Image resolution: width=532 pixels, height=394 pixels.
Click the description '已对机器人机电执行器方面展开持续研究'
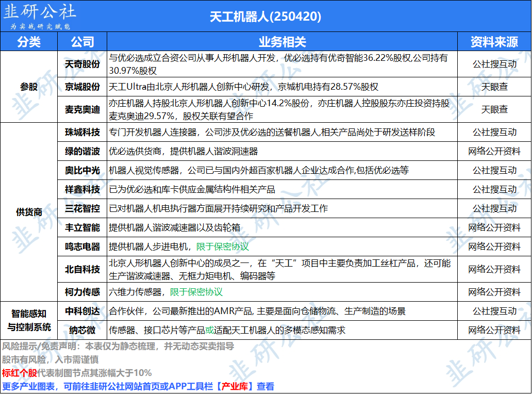(x=218, y=208)
